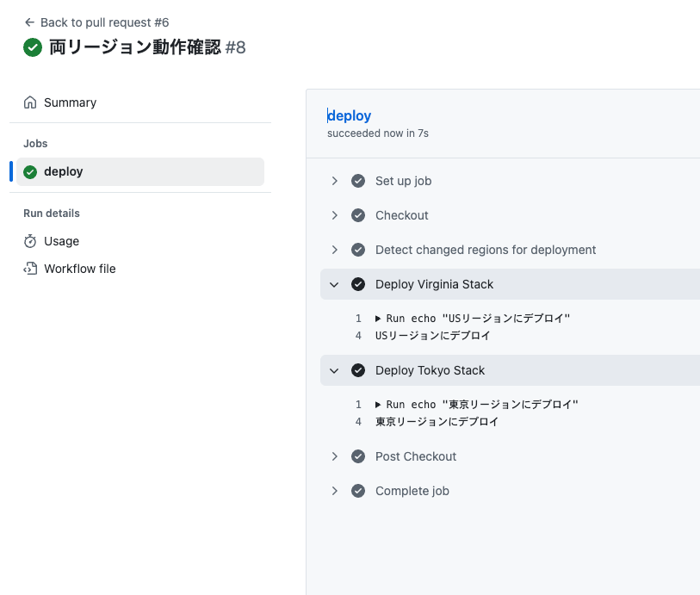The height and width of the screenshot is (595, 700).
Task: Click the Set up job success checkmark
Action: 358,181
